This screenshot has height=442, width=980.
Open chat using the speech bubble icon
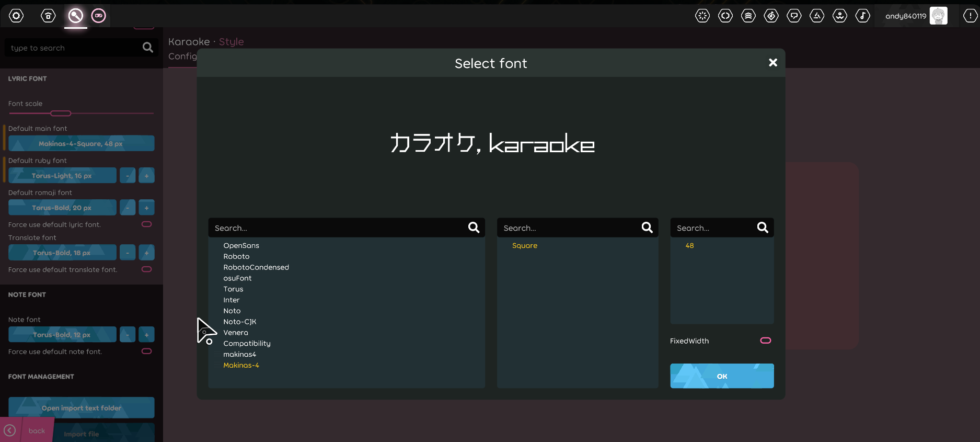click(x=794, y=16)
